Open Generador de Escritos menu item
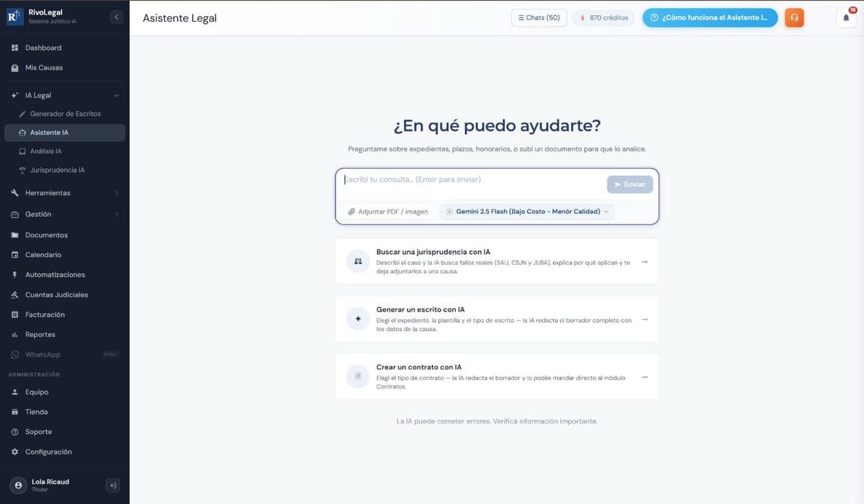This screenshot has height=504, width=864. pyautogui.click(x=65, y=114)
